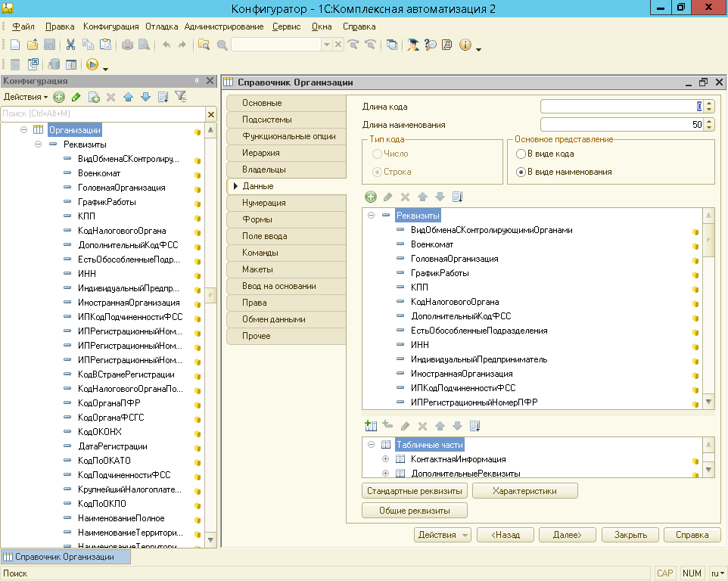The image size is (728, 581).
Task: Collapse Реквизиты node in Configuration tree
Action: click(38, 144)
